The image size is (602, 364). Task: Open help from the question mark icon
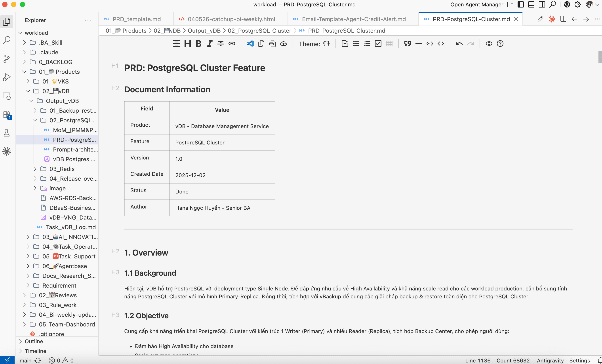[x=500, y=44]
